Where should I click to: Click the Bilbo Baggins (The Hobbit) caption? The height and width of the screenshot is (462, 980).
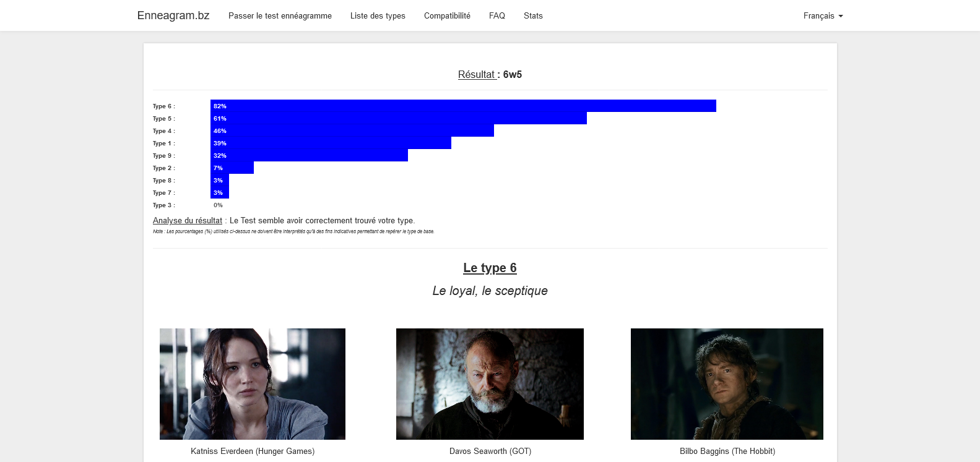727,451
